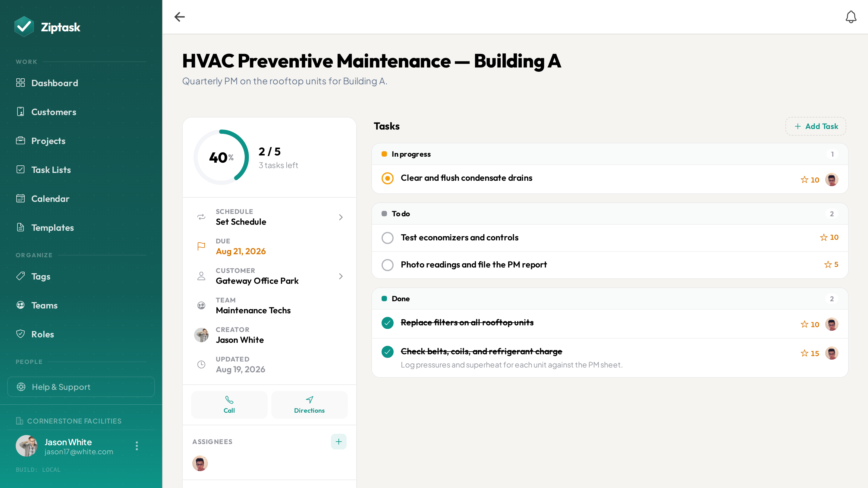Open Teams in the sidebar
The width and height of the screenshot is (868, 488).
[x=81, y=305]
